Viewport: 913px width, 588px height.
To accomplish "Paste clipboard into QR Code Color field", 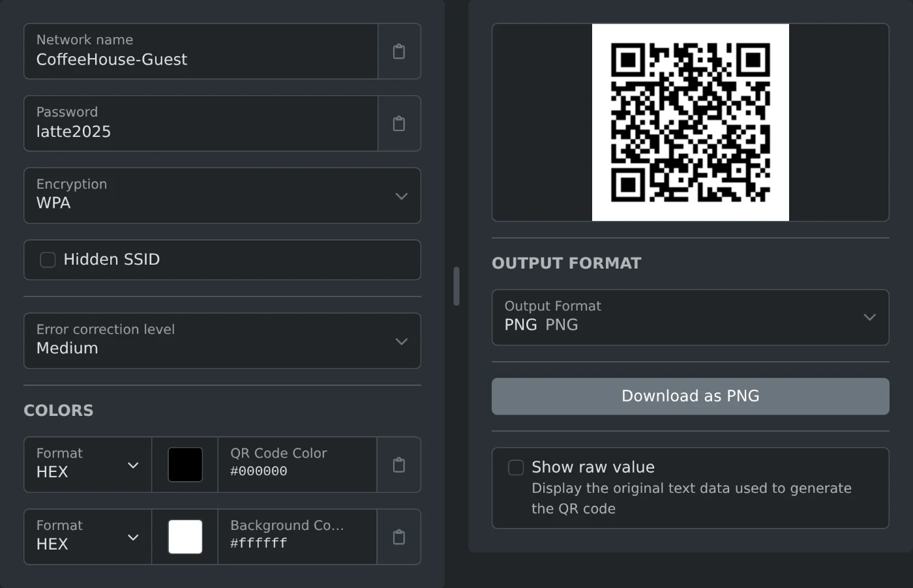I will click(x=399, y=465).
